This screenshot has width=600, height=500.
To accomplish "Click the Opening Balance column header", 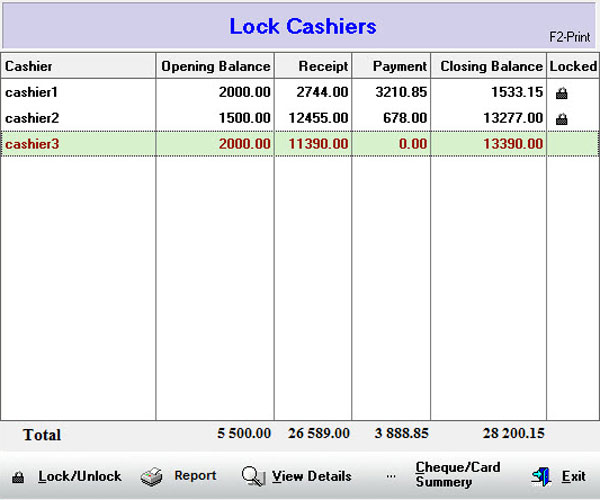I will pyautogui.click(x=215, y=66).
